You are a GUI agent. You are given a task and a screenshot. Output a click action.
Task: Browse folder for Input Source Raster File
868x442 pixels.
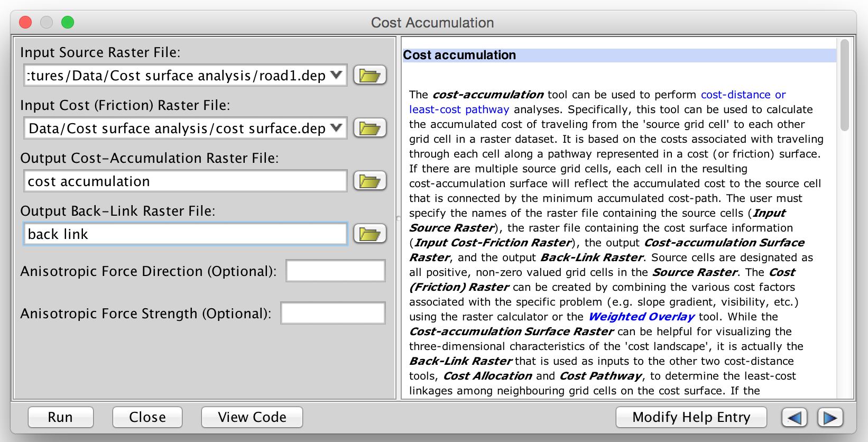tap(370, 75)
